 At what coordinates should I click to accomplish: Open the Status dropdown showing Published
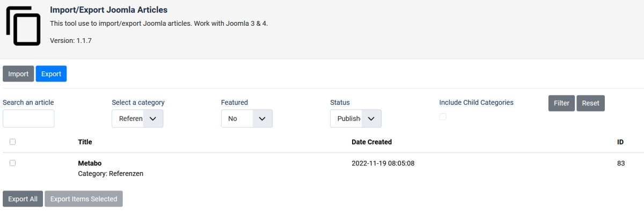pyautogui.click(x=356, y=119)
